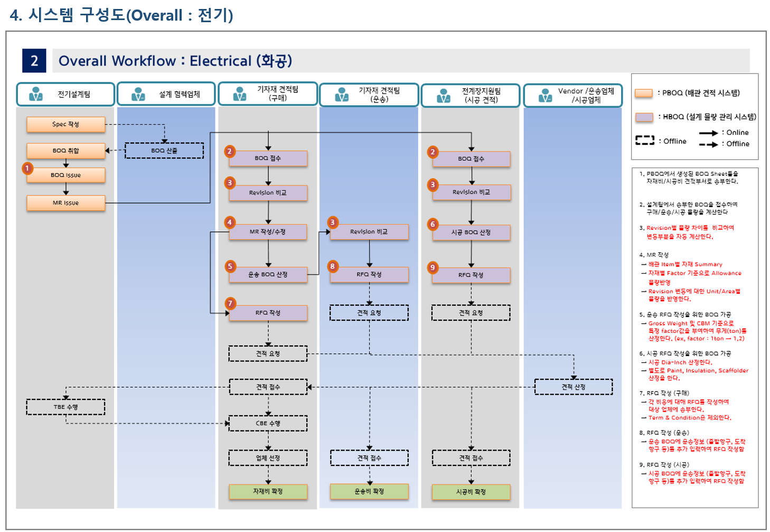Click step number 6 circle by 시공 BOQ 산정

point(433,224)
